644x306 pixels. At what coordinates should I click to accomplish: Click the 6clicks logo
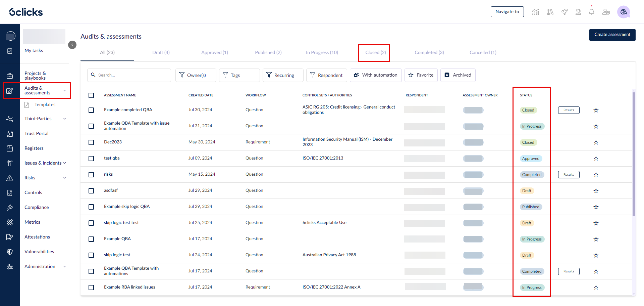(x=26, y=12)
